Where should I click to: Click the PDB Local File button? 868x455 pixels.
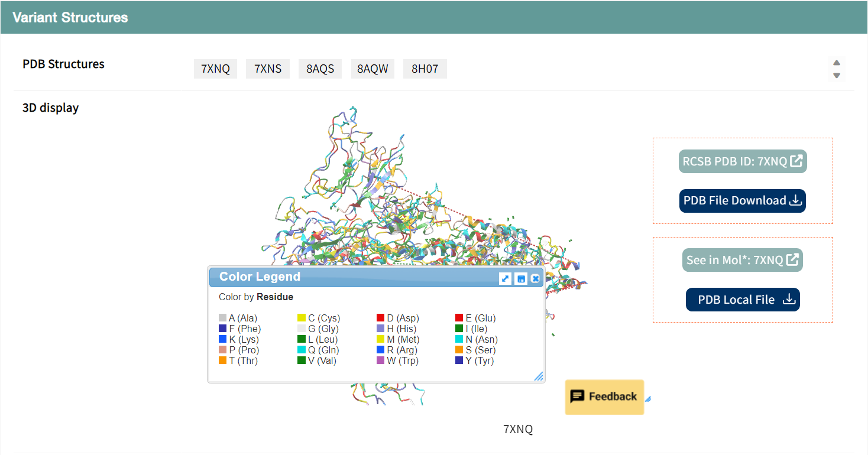tap(743, 300)
